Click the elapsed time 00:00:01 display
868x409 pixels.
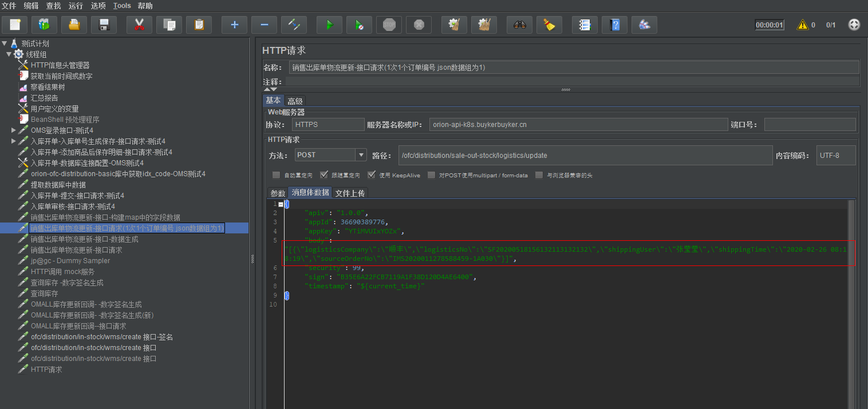tap(770, 25)
